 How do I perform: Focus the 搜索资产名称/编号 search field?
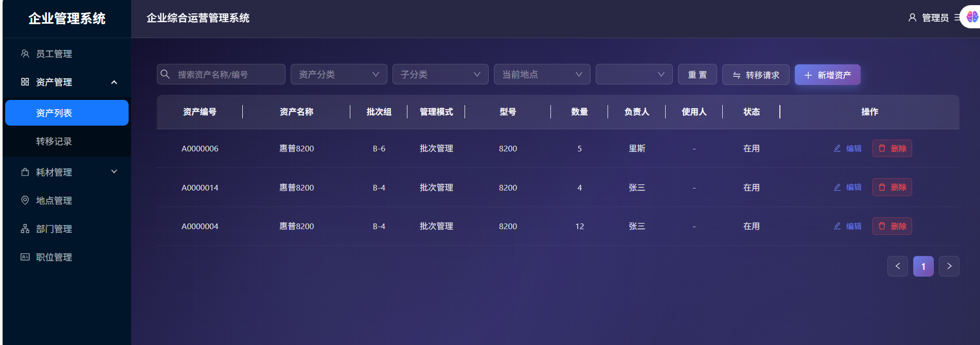pyautogui.click(x=221, y=74)
